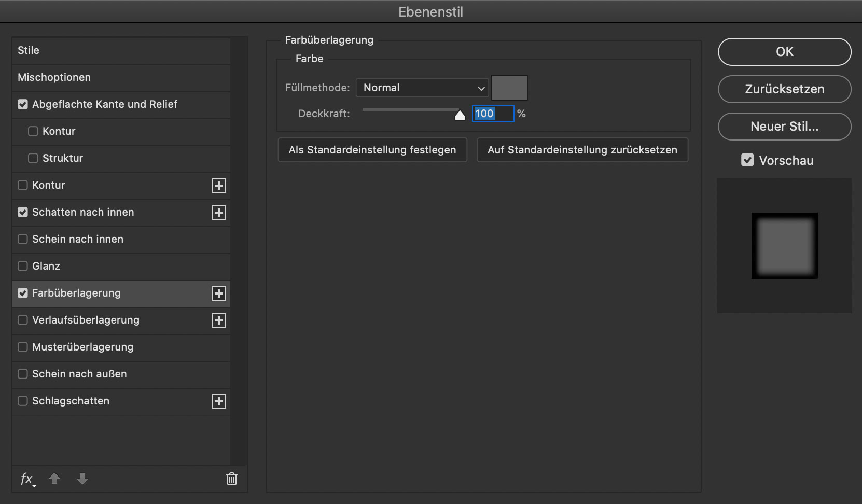Delete effect with trash icon
Screen dimensions: 862x504
pos(232,479)
